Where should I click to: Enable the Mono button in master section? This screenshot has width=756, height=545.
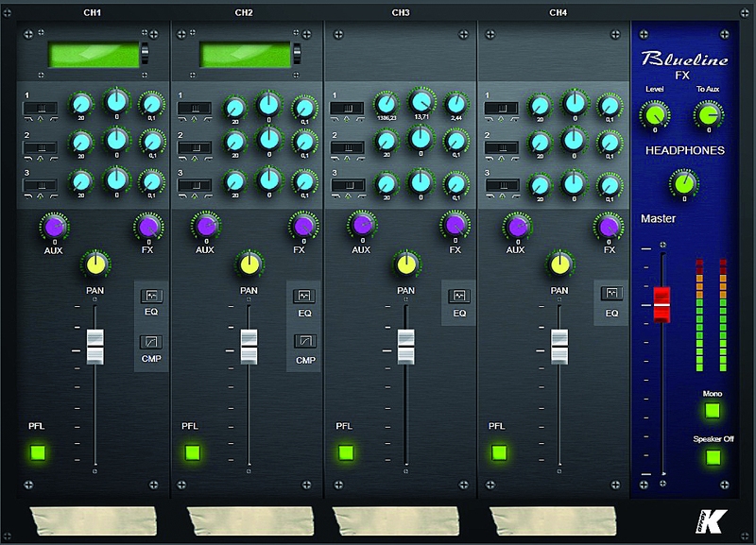pyautogui.click(x=713, y=411)
